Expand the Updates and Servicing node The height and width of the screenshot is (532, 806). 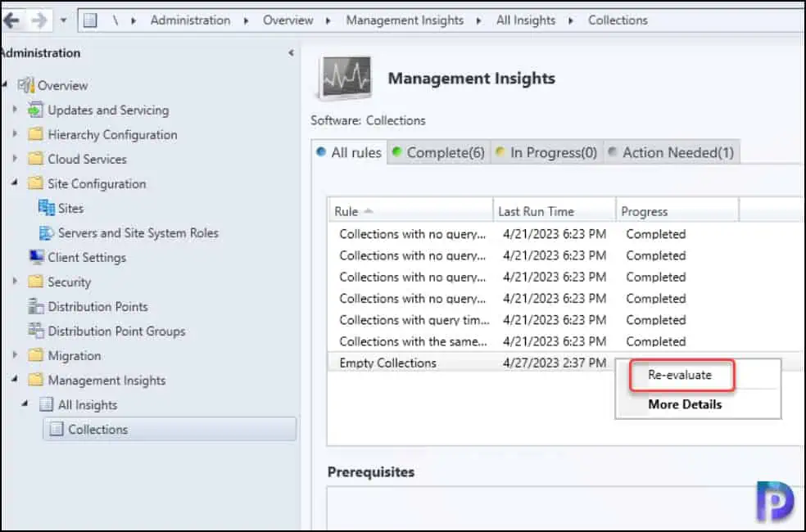pos(15,110)
